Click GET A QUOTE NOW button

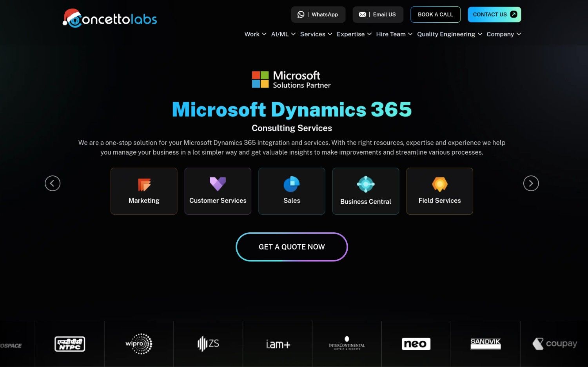tap(292, 247)
